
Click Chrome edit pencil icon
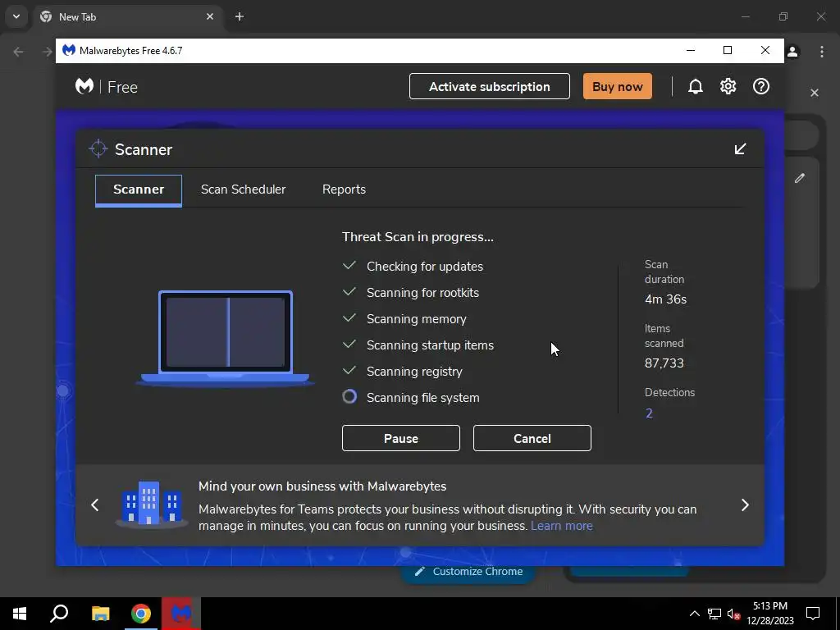coord(799,178)
